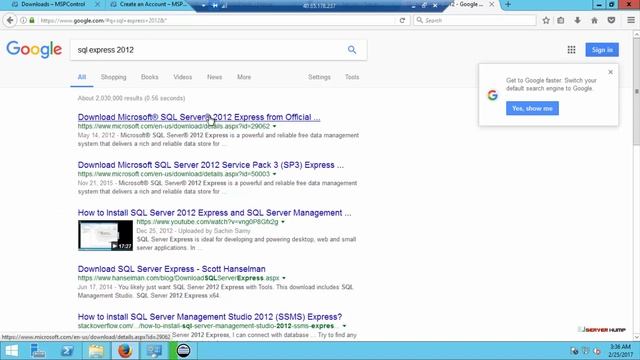Screen dimensions: 640x360
Task: Expand options arrow for details.aspx?id=50003 result
Action: [x=274, y=174]
